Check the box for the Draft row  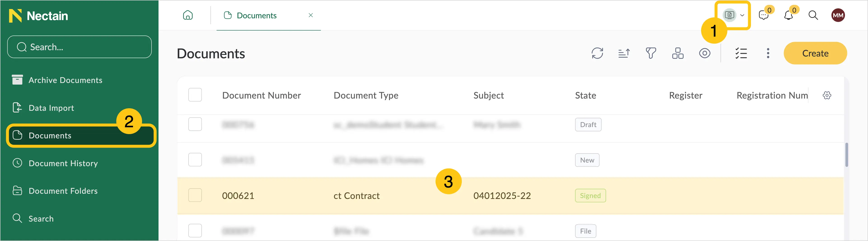[x=195, y=124]
